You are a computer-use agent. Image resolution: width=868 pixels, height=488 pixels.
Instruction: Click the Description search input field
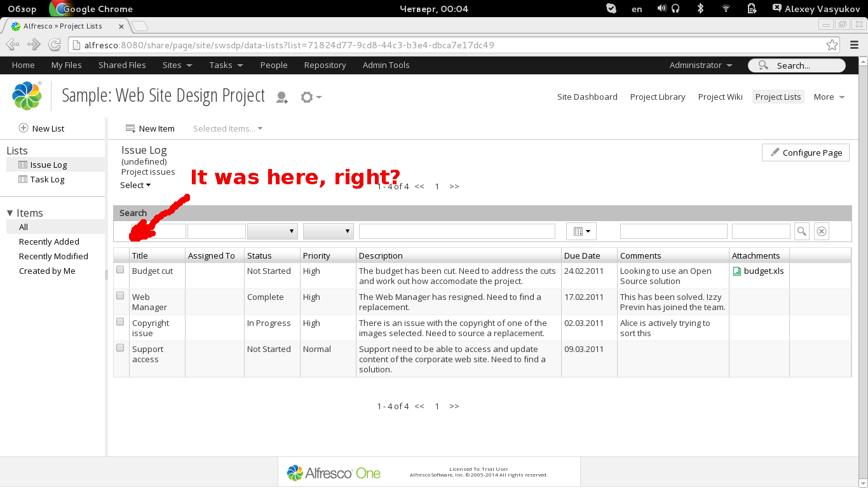pyautogui.click(x=457, y=231)
